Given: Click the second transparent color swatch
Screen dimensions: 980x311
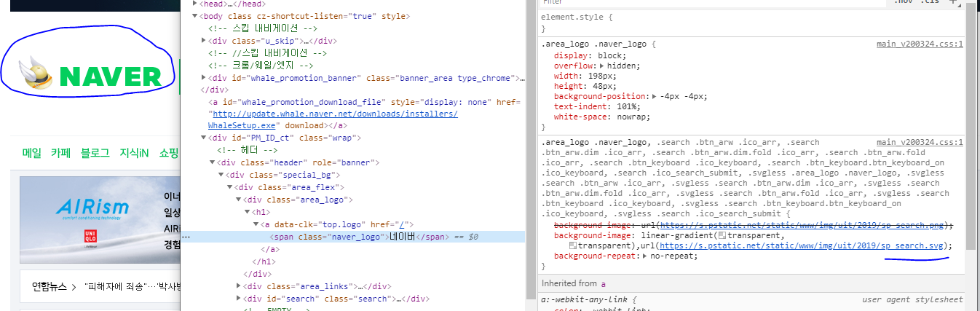Looking at the screenshot, I should click(573, 246).
